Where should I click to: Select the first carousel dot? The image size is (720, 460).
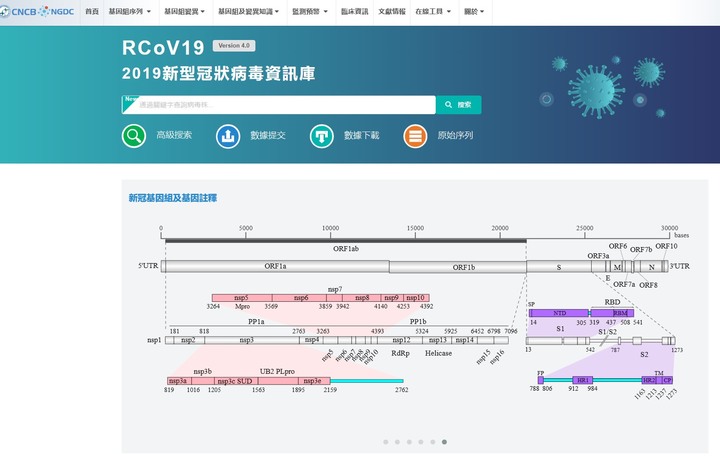[386, 442]
